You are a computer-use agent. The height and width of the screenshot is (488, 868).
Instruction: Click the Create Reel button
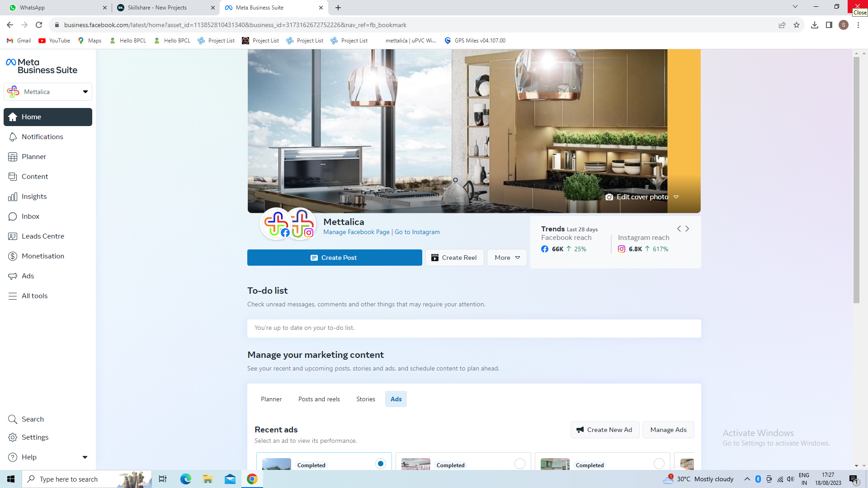pyautogui.click(x=454, y=258)
